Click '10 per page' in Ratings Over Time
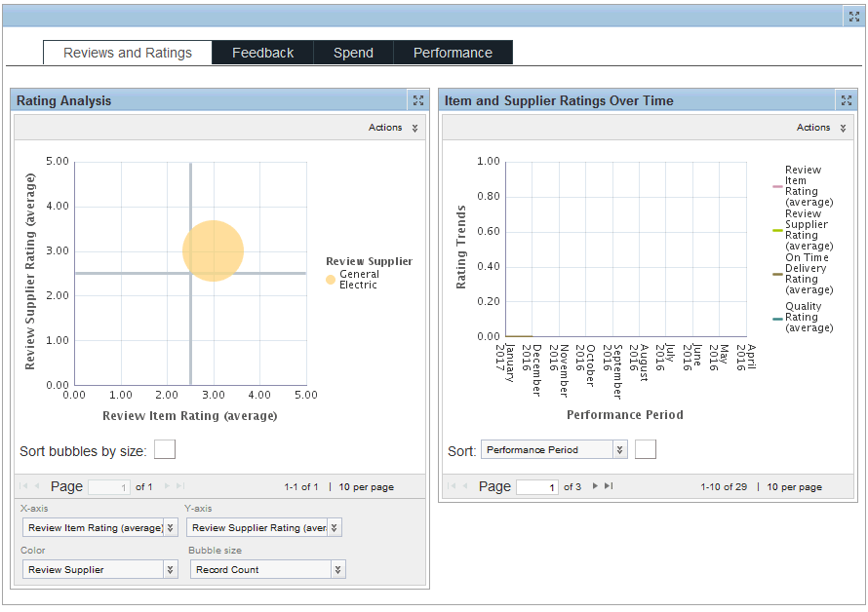The image size is (868, 612). pyautogui.click(x=795, y=487)
